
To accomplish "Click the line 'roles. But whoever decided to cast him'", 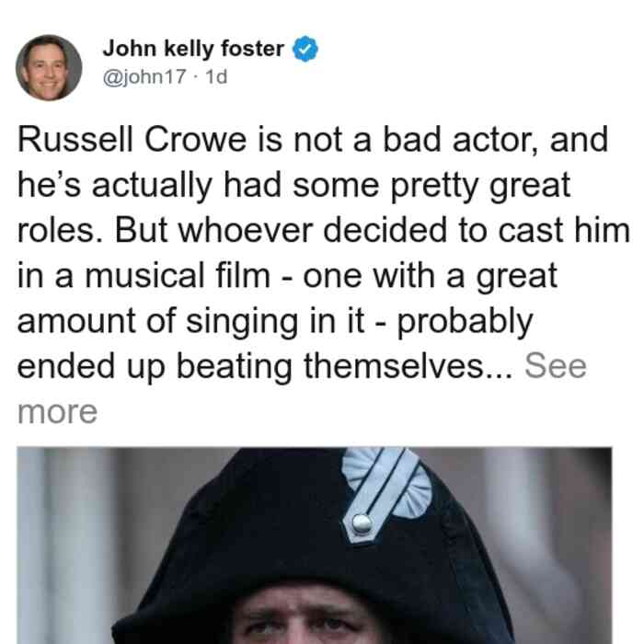I will [324, 230].
